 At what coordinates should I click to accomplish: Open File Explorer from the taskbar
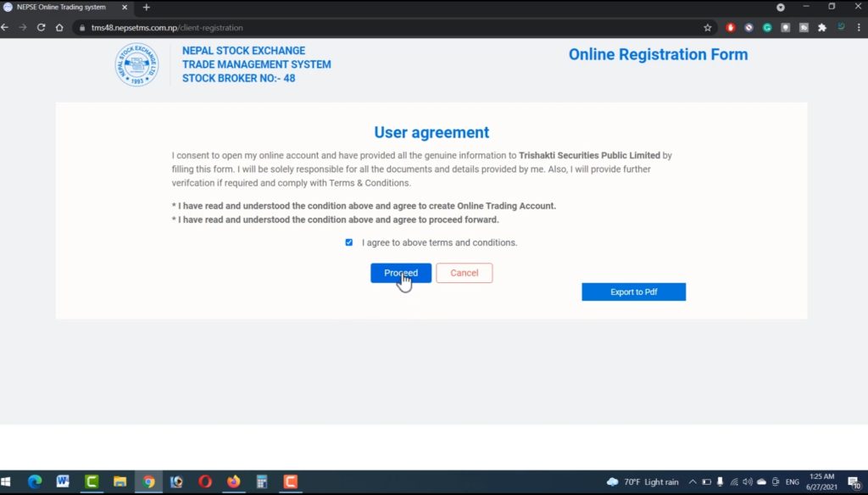pyautogui.click(x=120, y=481)
